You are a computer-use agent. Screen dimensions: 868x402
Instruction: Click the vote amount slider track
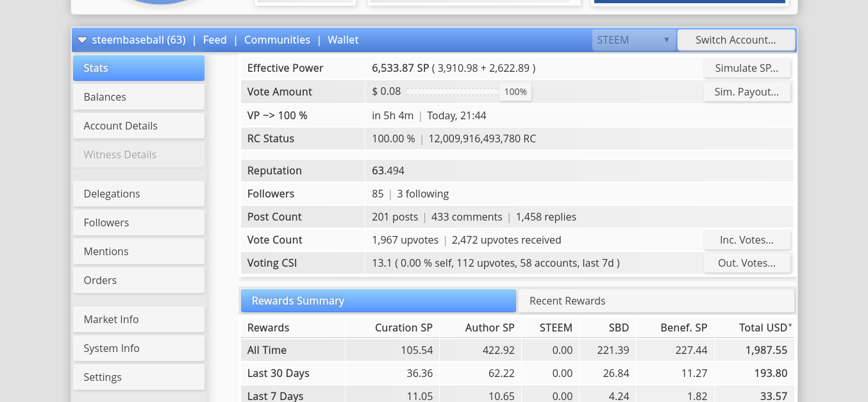pos(453,92)
